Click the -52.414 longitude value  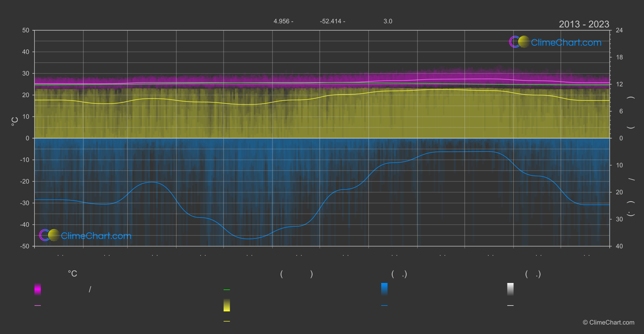(332, 21)
